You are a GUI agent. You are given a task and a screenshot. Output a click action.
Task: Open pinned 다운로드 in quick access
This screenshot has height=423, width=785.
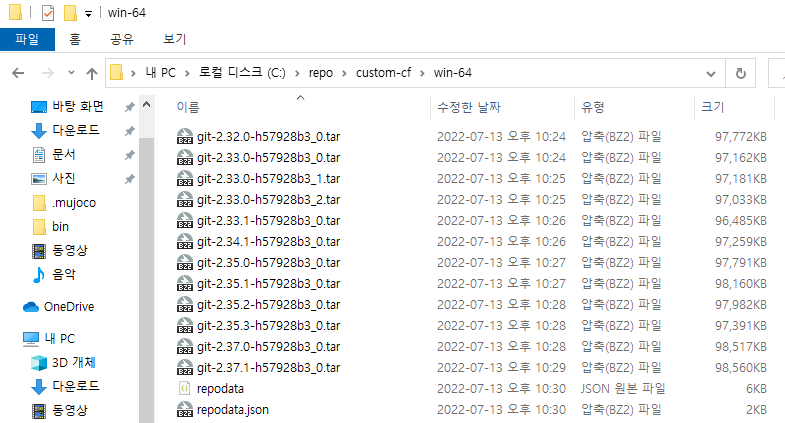click(76, 130)
